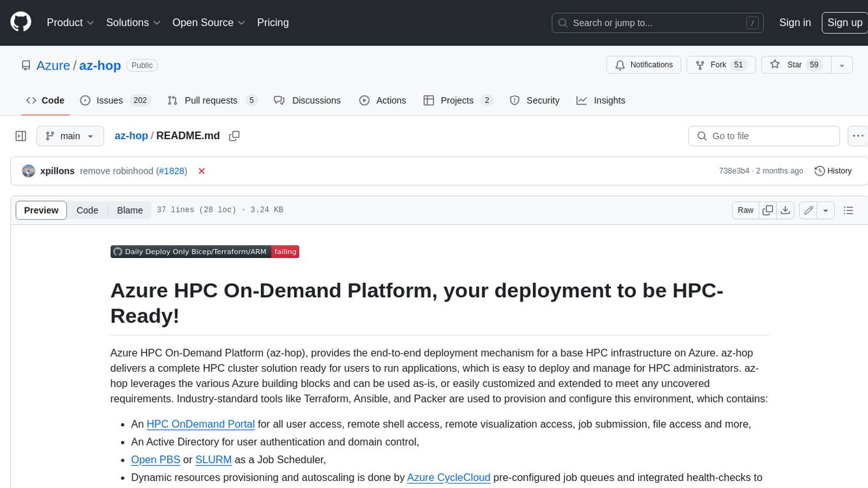Click the Sign up button

coord(844,22)
